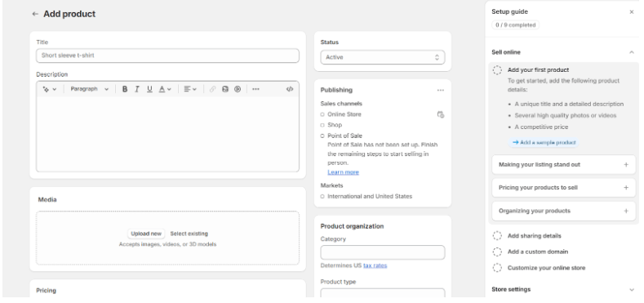
Task: Open the Add a custom domain step
Action: coord(538,252)
